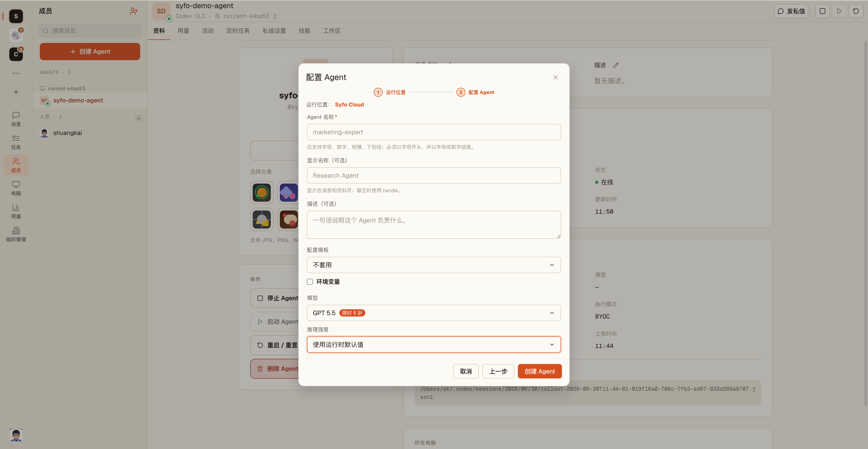868x449 pixels.
Task: Focus the 显示名称 input field
Action: [434, 176]
